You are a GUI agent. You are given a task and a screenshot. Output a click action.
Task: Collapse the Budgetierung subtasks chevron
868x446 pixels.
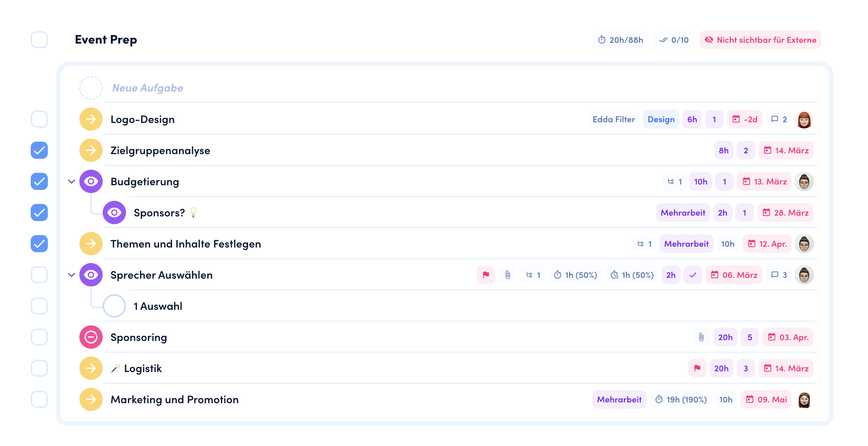(71, 181)
